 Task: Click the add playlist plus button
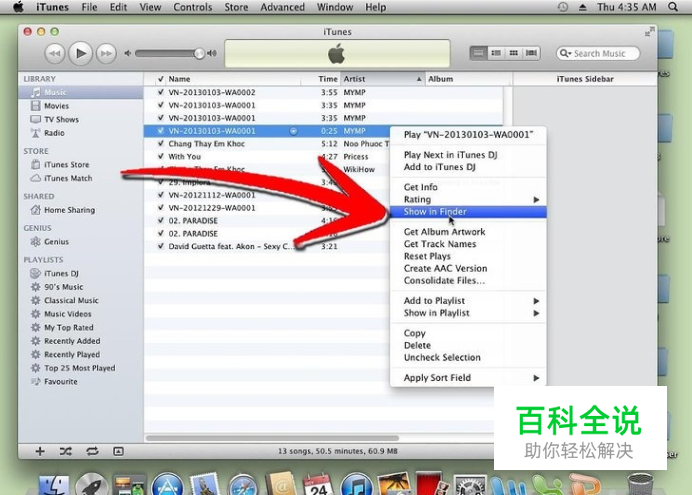(40, 451)
